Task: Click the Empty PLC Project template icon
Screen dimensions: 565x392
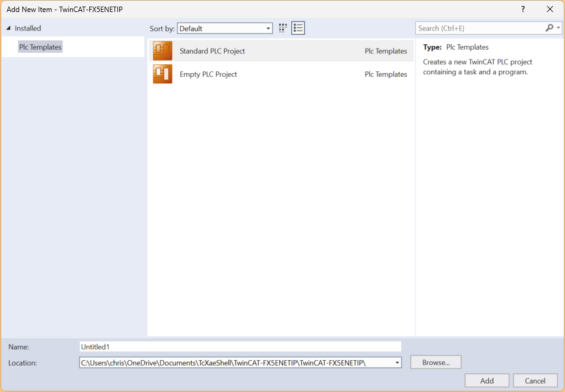Action: pos(162,74)
